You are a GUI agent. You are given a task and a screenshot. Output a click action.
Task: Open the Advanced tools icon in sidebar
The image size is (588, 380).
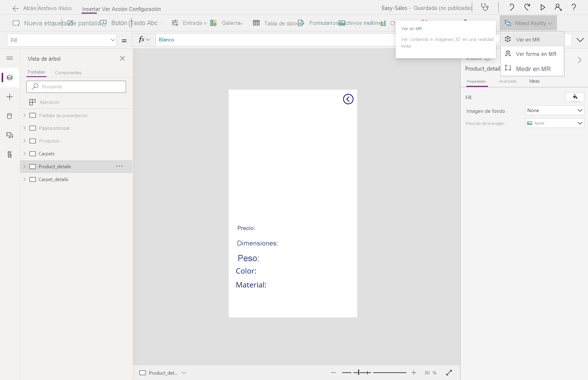10,155
